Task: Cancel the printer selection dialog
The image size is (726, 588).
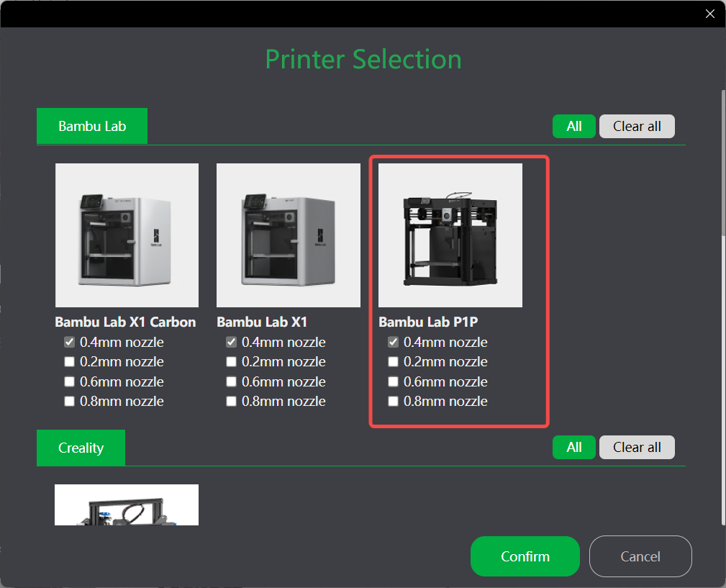Action: (640, 556)
